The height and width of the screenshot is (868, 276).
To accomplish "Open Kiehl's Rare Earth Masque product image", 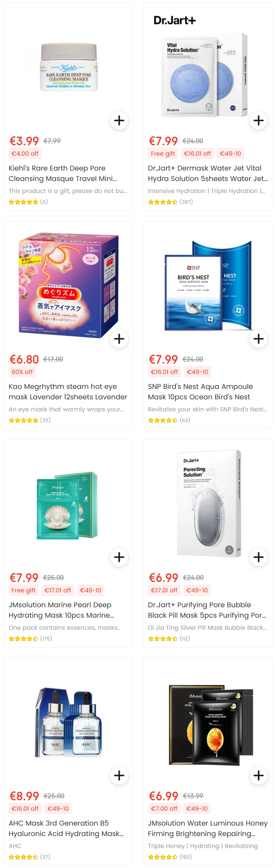I will [x=68, y=67].
